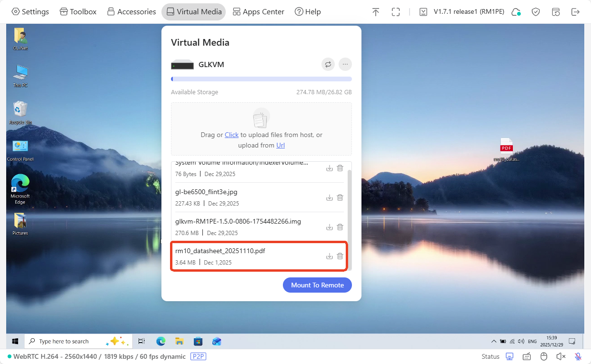Expand the Windows system tray hidden icons
Viewport: 591px width, 364px height.
click(x=493, y=341)
